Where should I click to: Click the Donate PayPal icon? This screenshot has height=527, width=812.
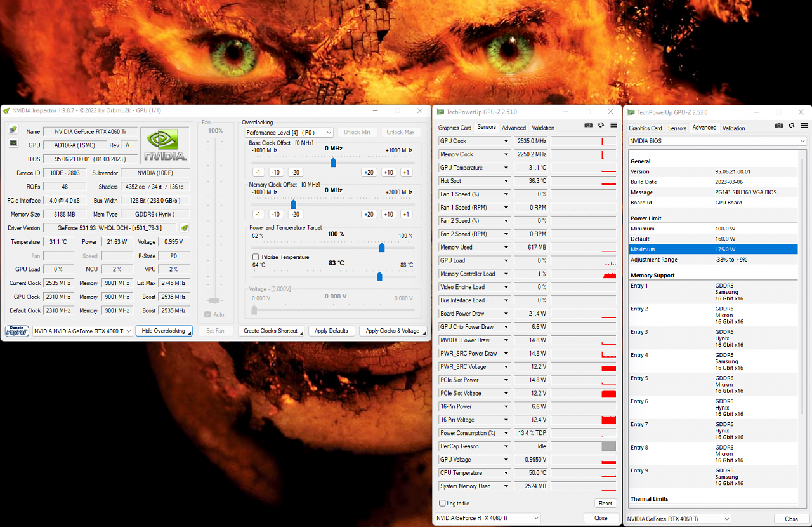pyautogui.click(x=17, y=331)
